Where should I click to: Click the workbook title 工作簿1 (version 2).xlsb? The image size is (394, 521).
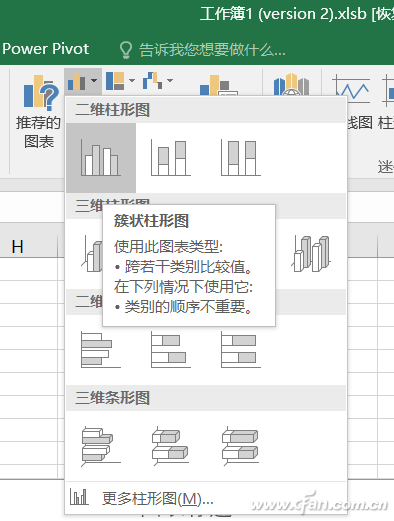(x=283, y=14)
